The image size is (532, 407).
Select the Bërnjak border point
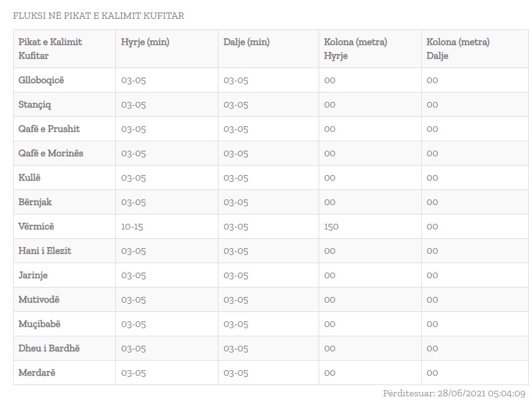35,202
